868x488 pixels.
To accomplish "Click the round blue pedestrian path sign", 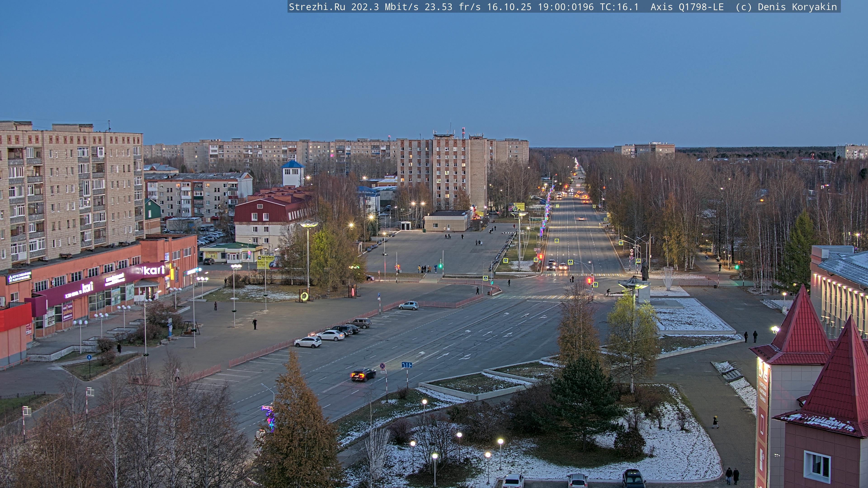I will [89, 357].
